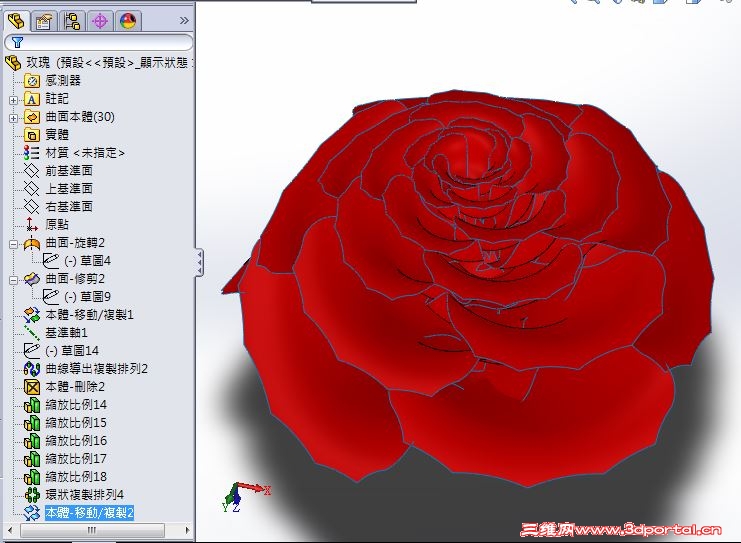Click the feature tree filter field

coord(98,43)
